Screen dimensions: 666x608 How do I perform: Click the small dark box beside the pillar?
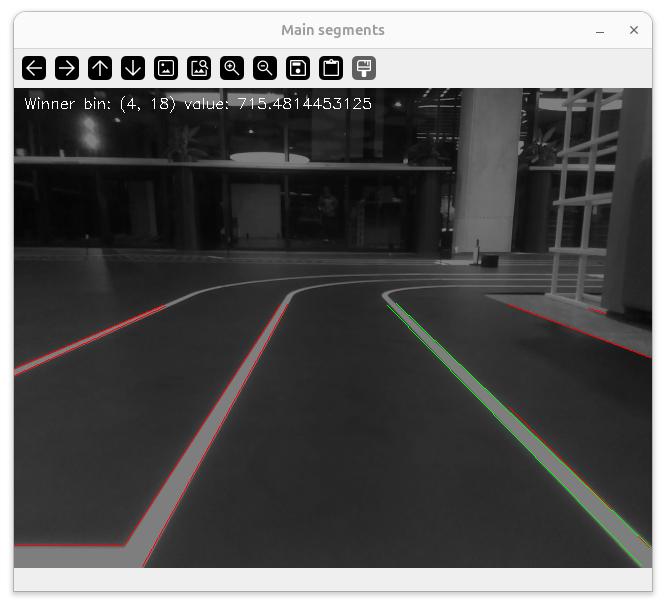pos(490,261)
